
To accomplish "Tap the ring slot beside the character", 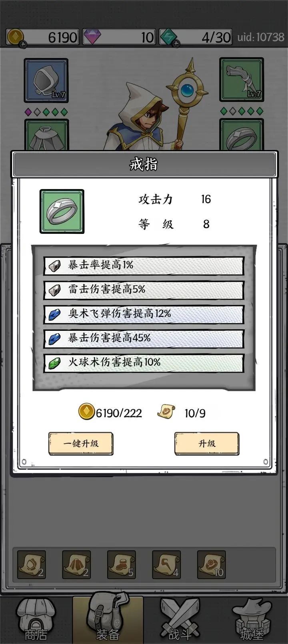I will click(241, 135).
